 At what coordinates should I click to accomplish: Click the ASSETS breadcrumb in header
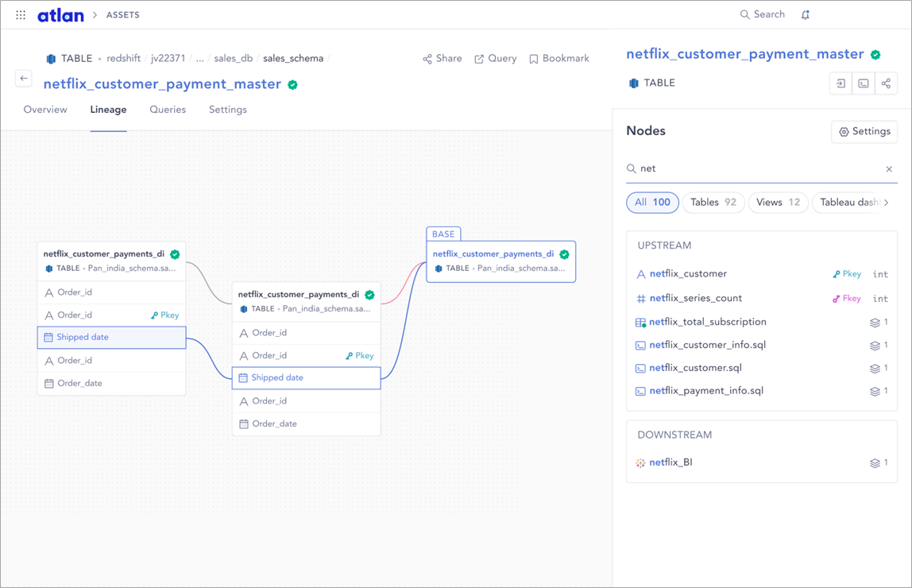(122, 15)
